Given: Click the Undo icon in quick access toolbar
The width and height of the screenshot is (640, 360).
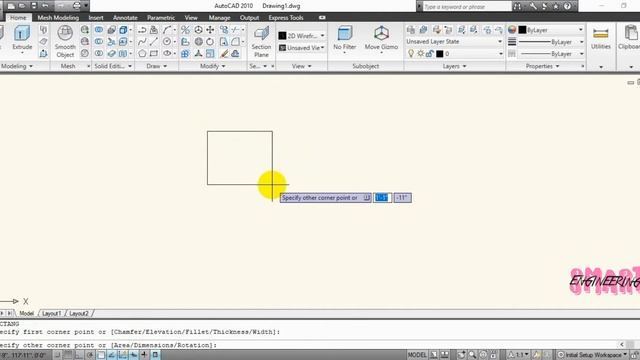Looking at the screenshot, I should (x=46, y=6).
